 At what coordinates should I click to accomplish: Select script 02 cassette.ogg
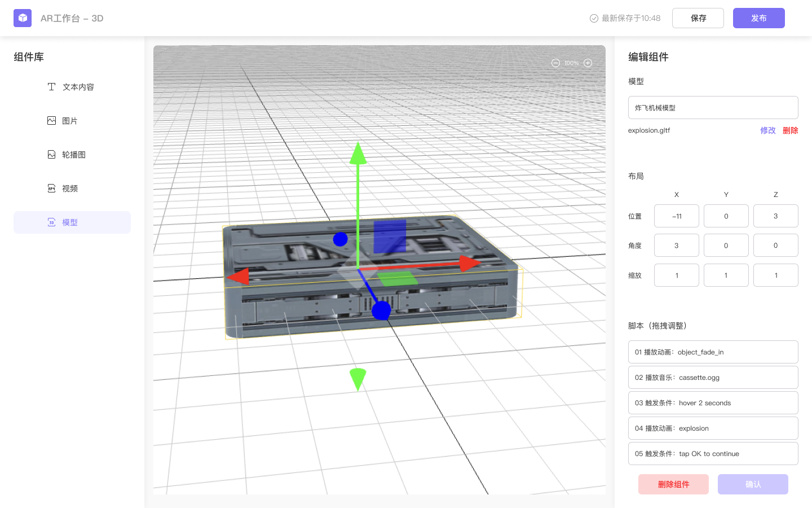pos(713,377)
